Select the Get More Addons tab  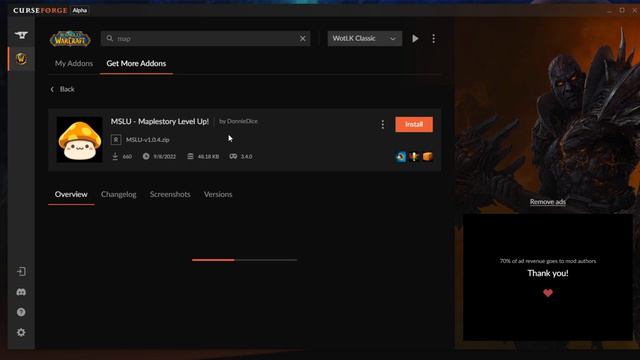(136, 63)
